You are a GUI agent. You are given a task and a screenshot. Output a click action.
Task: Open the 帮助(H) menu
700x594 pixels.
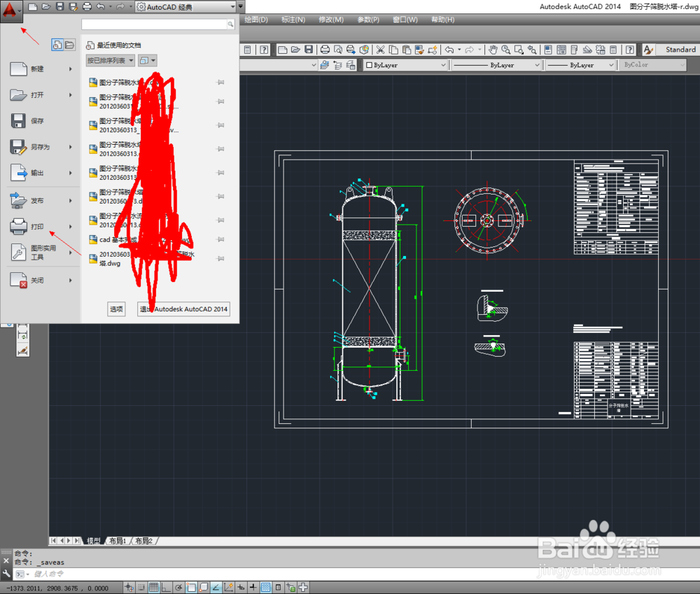click(443, 20)
